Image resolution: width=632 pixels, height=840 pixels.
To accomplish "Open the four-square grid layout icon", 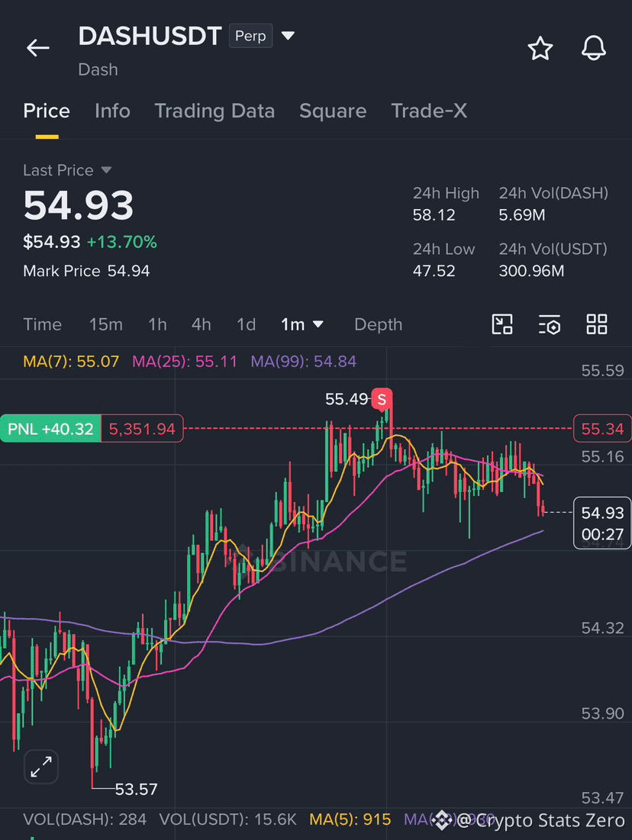I will click(597, 324).
